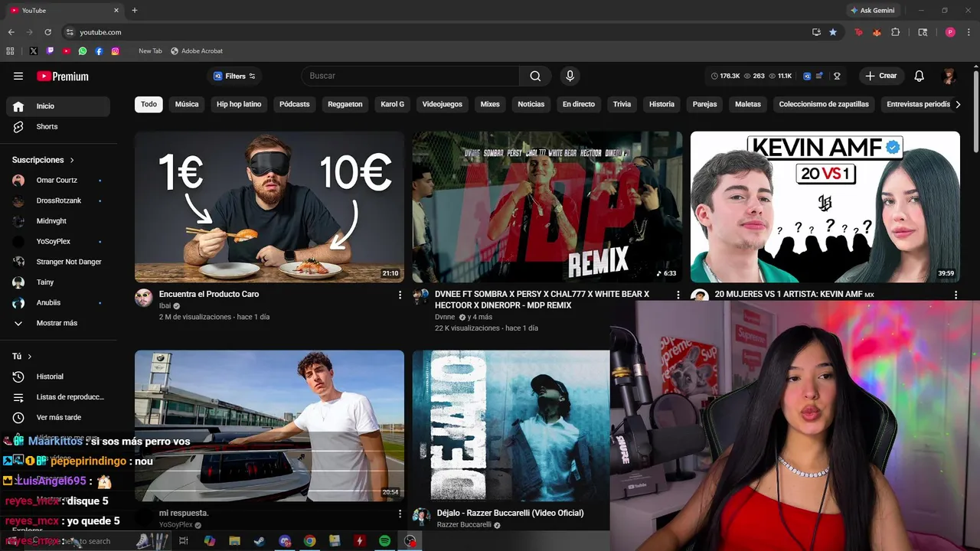The height and width of the screenshot is (551, 980).
Task: Go to the YouTube Premium logo home
Action: pyautogui.click(x=63, y=77)
